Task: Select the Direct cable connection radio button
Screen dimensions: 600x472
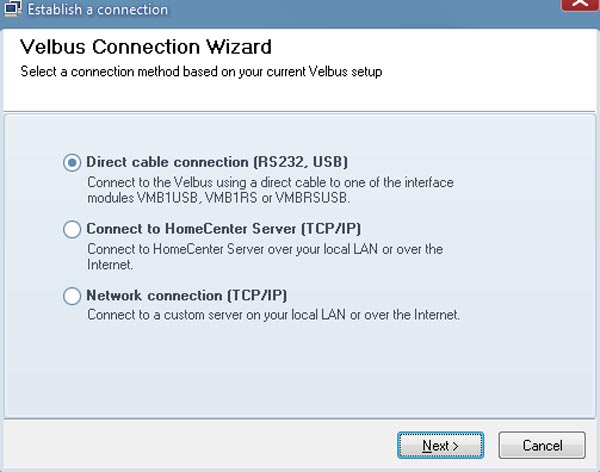Action: click(x=72, y=163)
